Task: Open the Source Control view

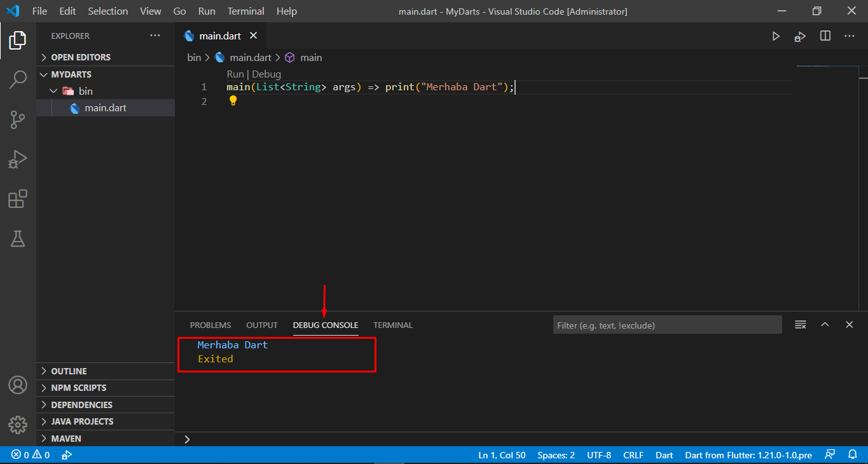Action: pyautogui.click(x=18, y=119)
